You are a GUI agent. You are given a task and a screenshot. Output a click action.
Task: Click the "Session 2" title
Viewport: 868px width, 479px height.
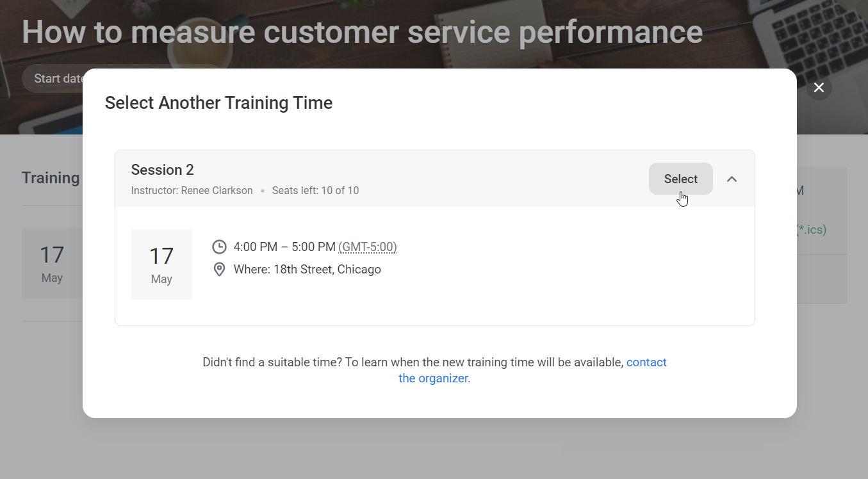[x=162, y=170]
